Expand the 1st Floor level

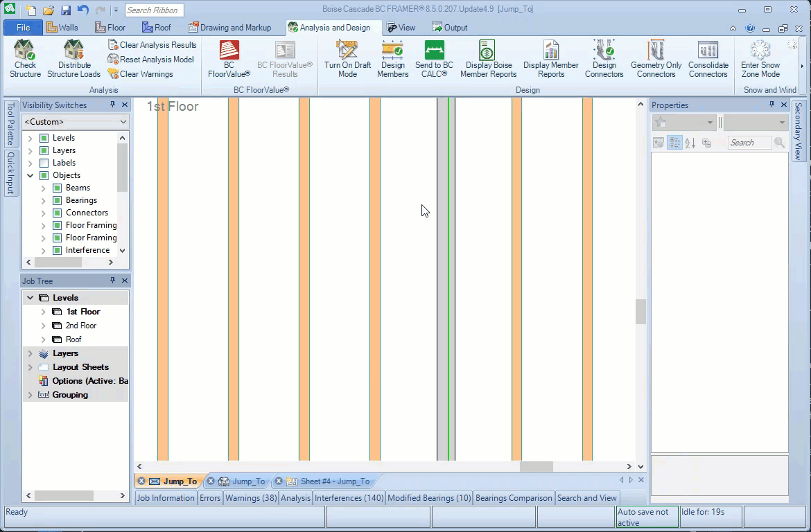44,312
